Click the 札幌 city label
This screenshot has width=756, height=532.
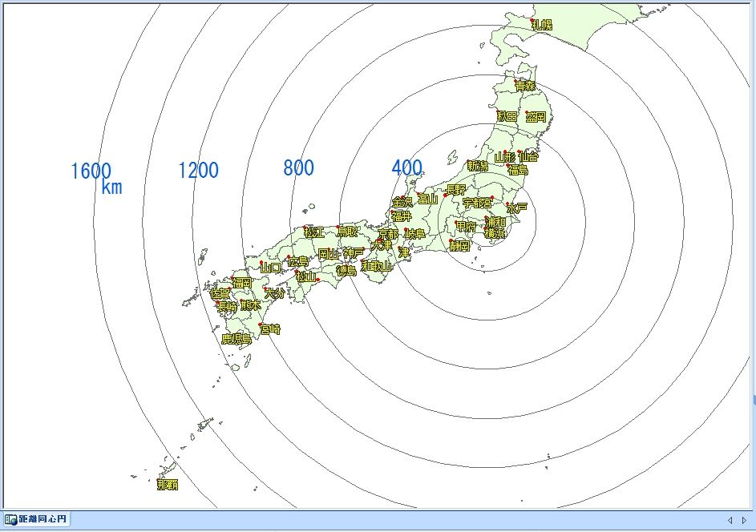542,26
